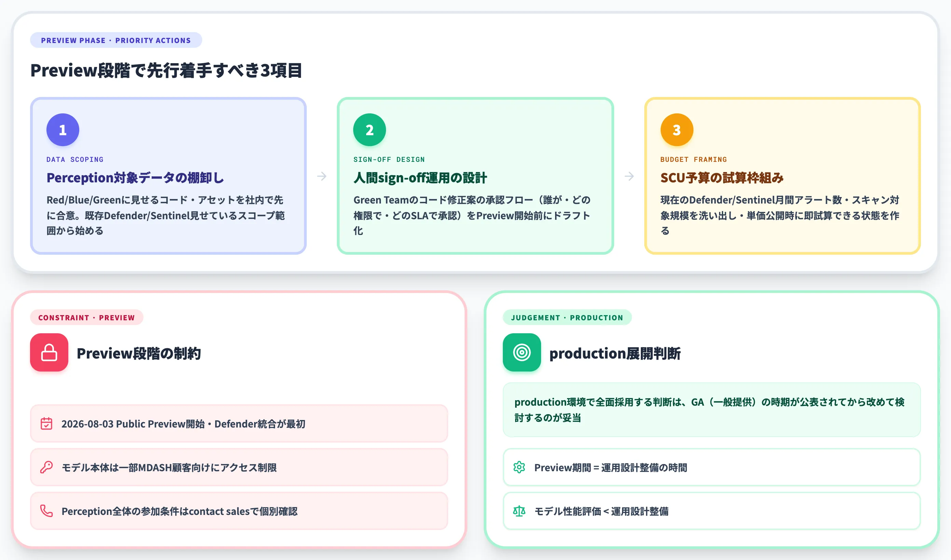Select the row モデル本体は一部MDASH顧客向けにアクセス制限
The image size is (951, 560).
(239, 467)
